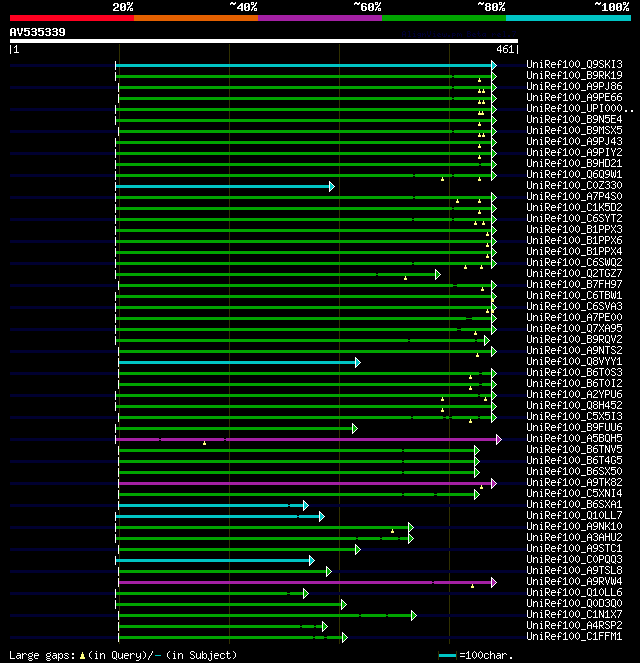The image size is (640, 663).
Task: Select the purple arrowhead of the A5BQH5 alignment
Action: click(x=499, y=439)
